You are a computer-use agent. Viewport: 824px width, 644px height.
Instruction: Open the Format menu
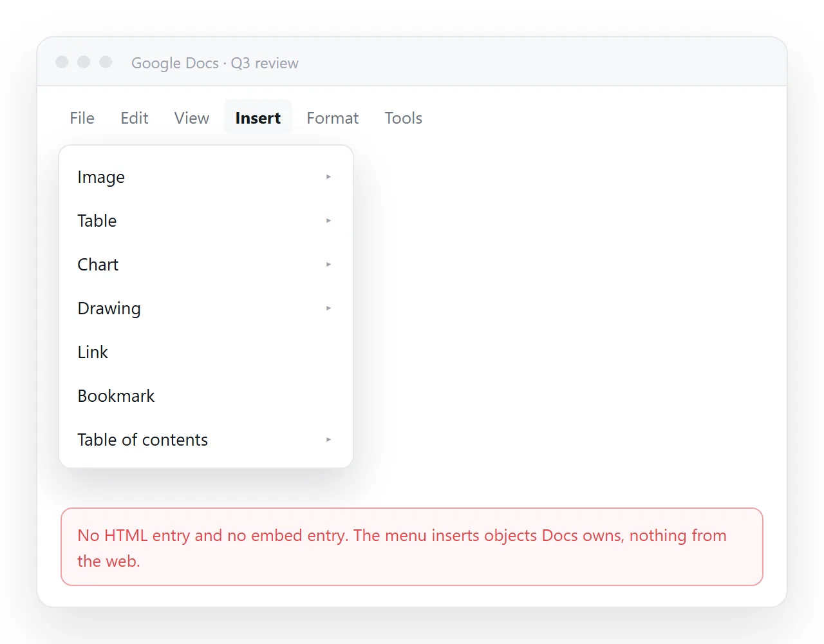[332, 118]
